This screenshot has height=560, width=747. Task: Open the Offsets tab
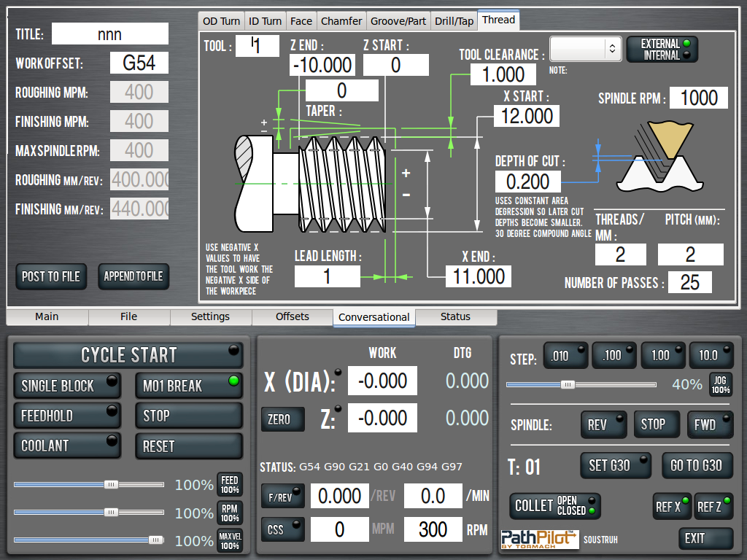293,317
